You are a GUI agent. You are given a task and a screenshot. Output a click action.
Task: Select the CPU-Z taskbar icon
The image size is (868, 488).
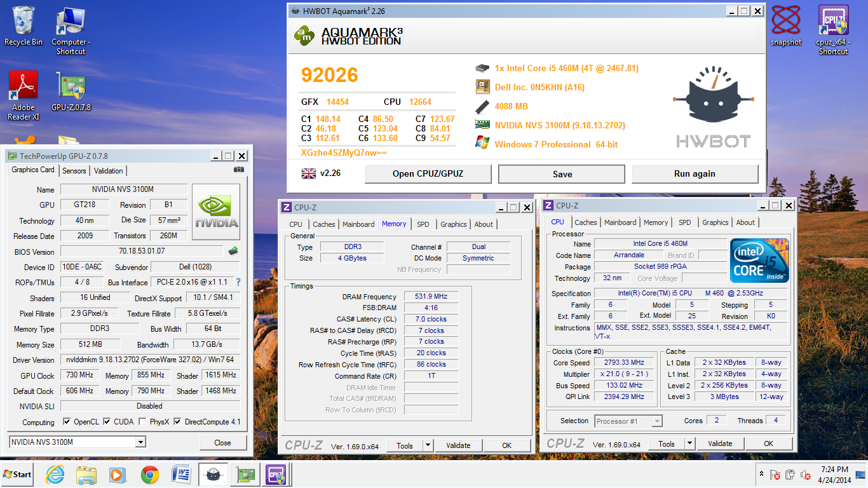(x=276, y=474)
